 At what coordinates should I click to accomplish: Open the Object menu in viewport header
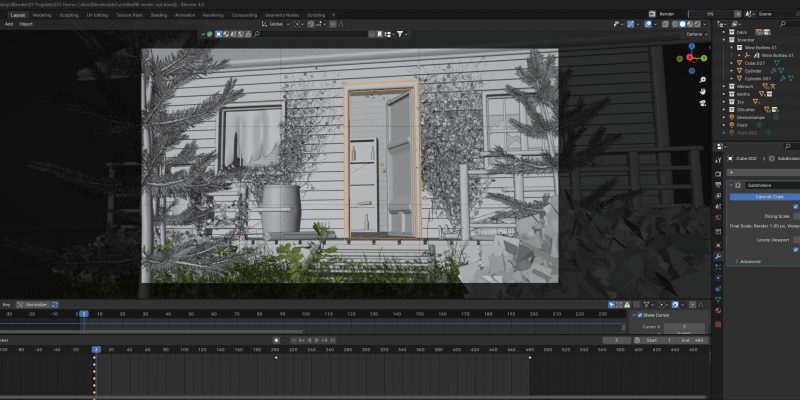[26, 24]
